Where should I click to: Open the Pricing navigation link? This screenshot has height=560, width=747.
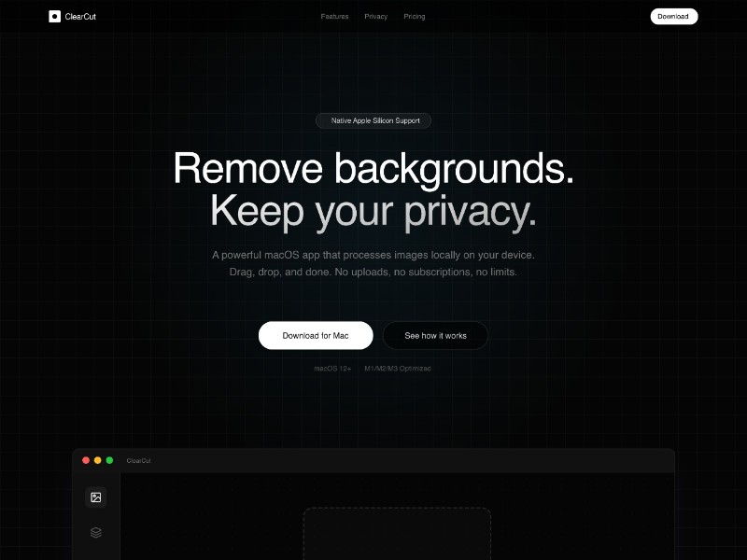[414, 17]
